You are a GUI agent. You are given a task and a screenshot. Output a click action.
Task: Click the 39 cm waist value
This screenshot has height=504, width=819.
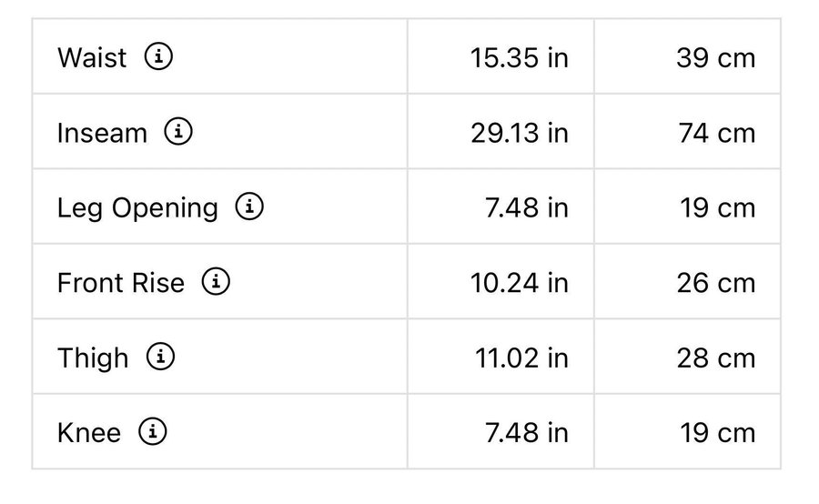coord(715,58)
